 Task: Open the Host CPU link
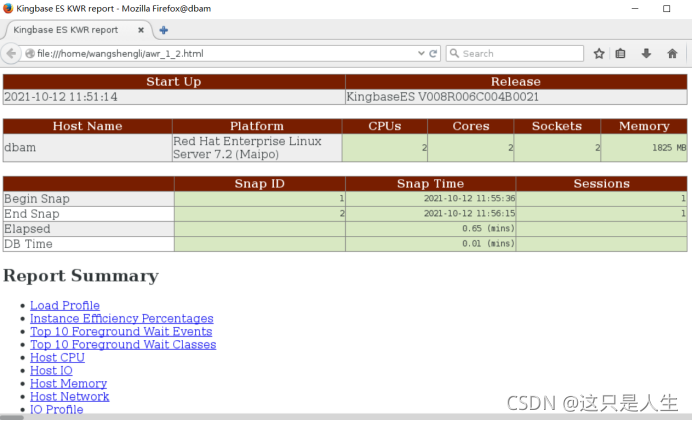point(57,357)
